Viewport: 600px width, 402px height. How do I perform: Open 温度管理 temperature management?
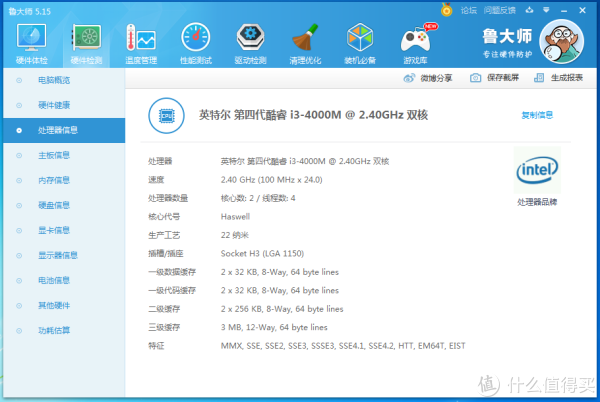tap(141, 44)
